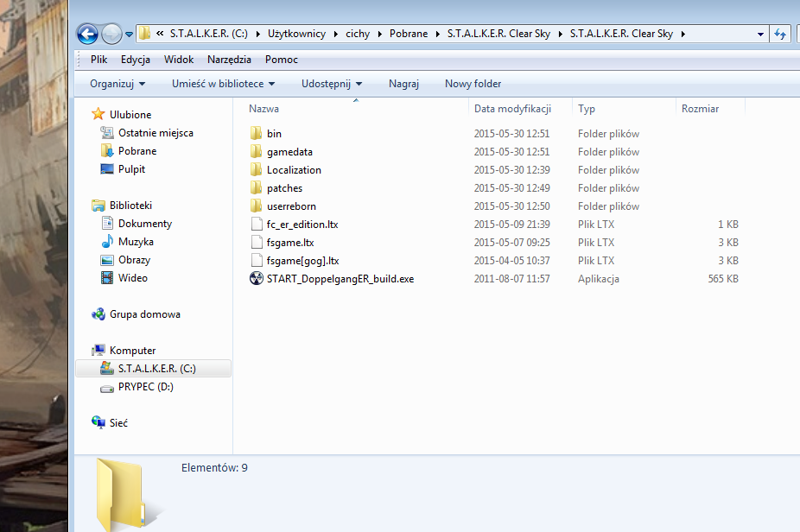Image resolution: width=800 pixels, height=532 pixels.
Task: Click the cichy breadcrumb segment
Action: point(358,34)
